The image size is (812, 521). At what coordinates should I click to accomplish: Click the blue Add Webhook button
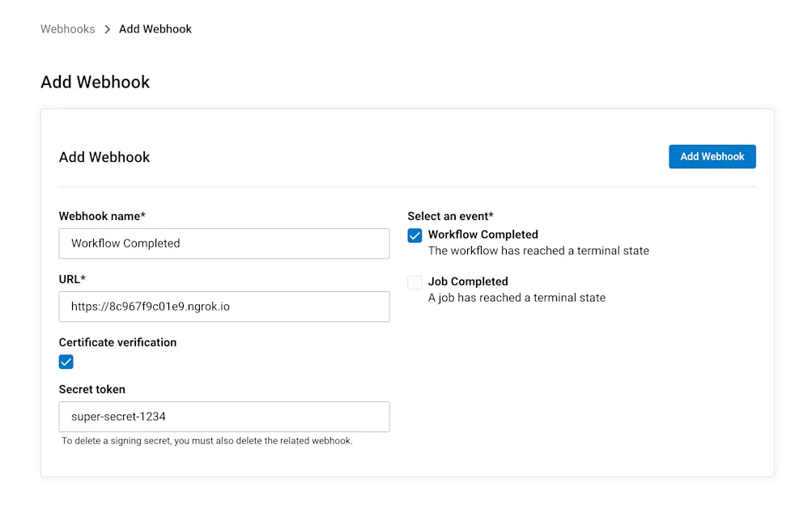pos(712,156)
